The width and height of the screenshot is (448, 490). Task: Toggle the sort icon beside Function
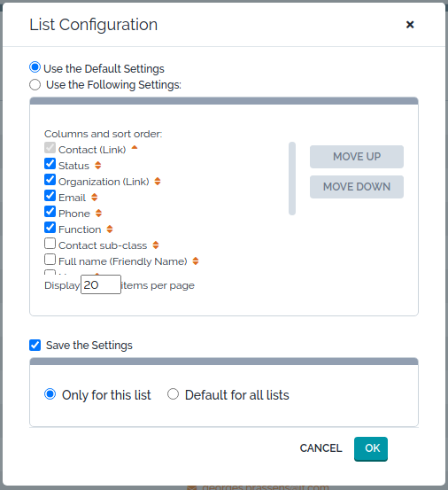click(x=110, y=229)
